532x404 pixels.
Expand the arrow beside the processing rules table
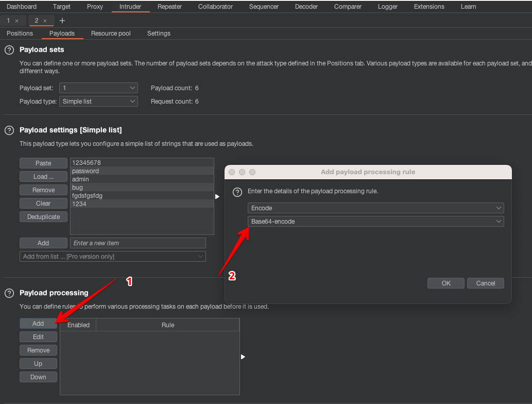pos(243,357)
